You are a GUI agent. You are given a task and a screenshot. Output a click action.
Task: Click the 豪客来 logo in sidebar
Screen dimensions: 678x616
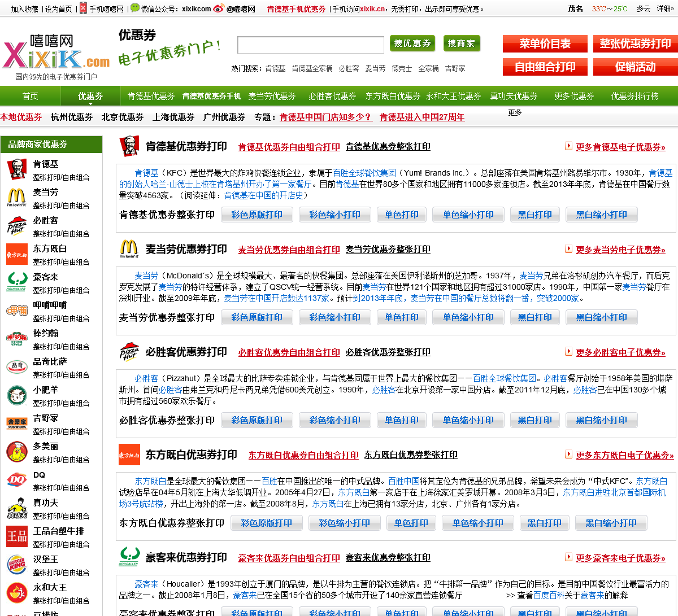tap(16, 282)
